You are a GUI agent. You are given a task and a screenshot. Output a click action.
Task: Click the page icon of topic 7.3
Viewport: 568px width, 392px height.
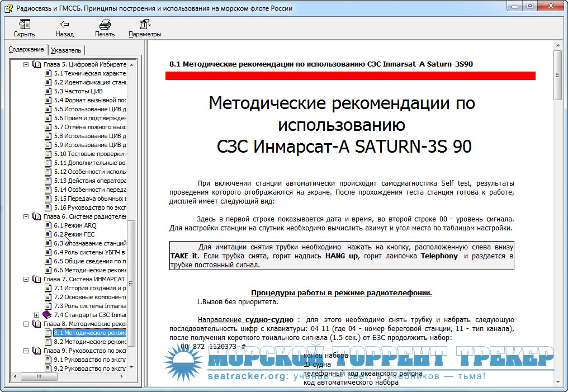[48, 306]
